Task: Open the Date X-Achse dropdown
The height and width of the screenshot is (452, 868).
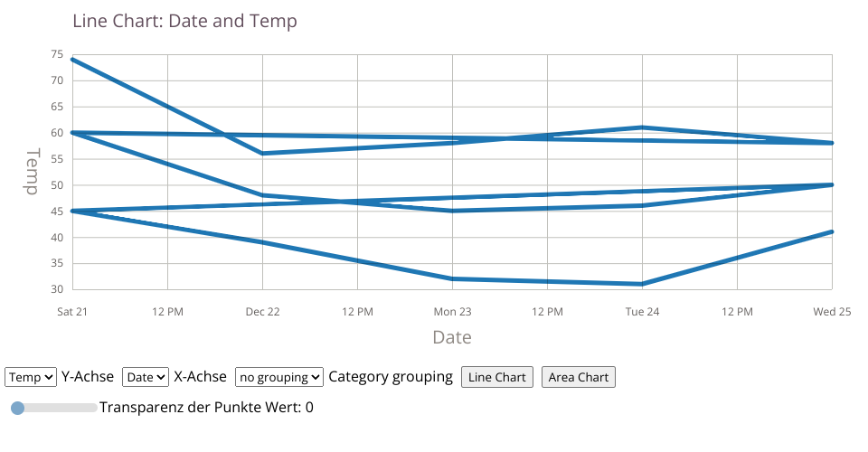Action: pos(146,376)
